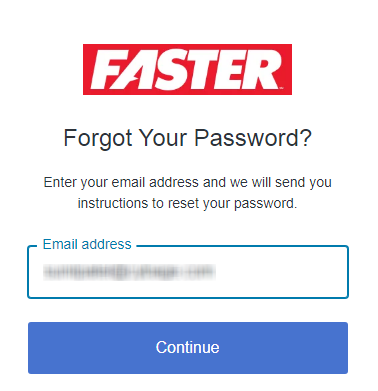The image size is (378, 391).
Task: Click the red FASTER logo
Action: pos(187,69)
